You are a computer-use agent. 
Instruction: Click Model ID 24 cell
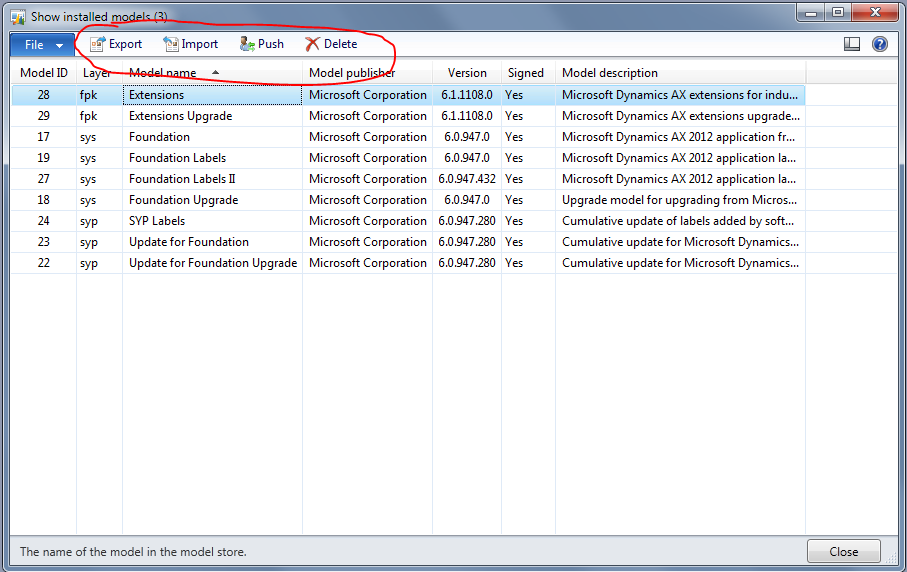(43, 221)
